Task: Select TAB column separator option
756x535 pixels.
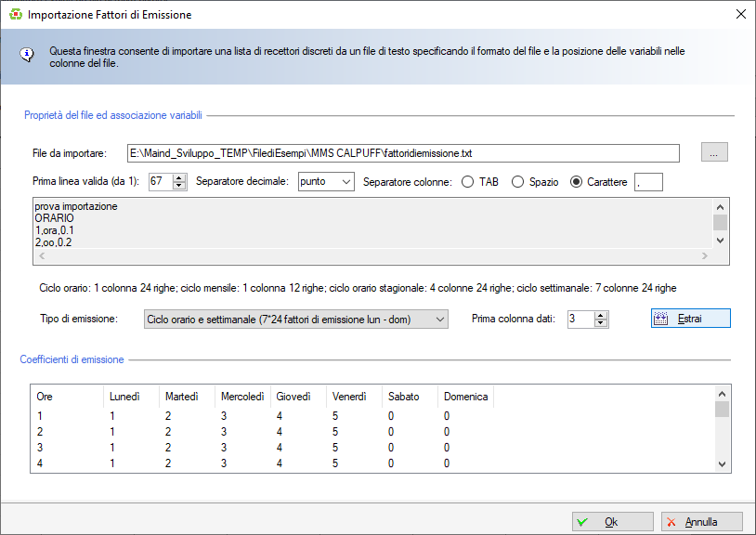Action: pos(468,182)
